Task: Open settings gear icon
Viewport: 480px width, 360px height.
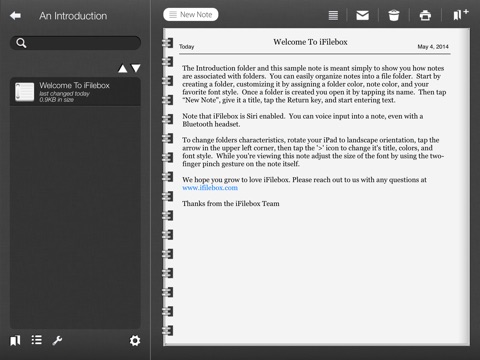Action: (x=135, y=340)
